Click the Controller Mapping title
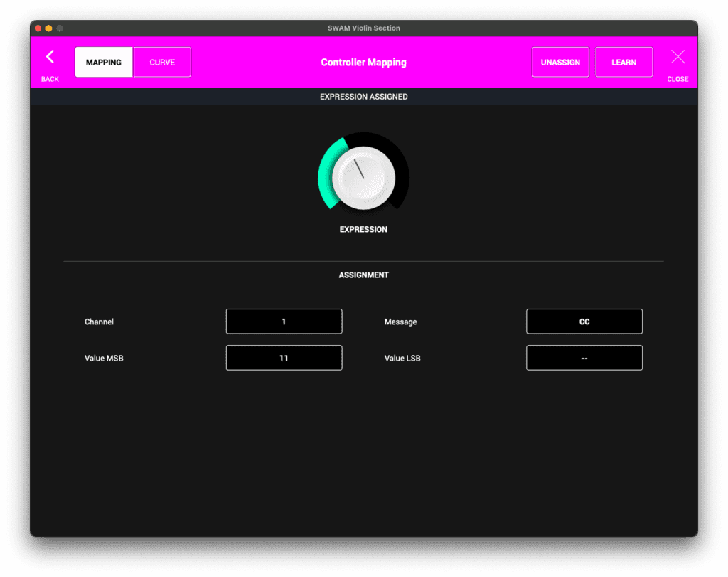 [363, 62]
